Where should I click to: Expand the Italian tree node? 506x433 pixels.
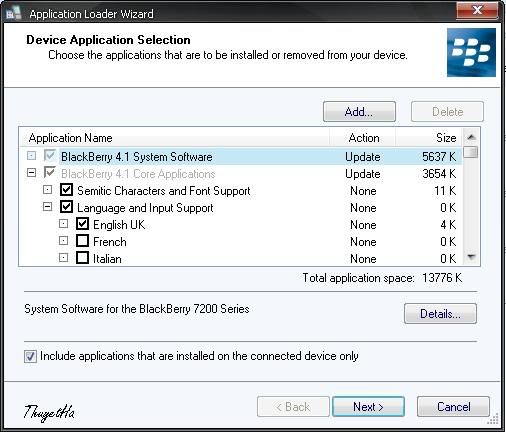coord(63,258)
